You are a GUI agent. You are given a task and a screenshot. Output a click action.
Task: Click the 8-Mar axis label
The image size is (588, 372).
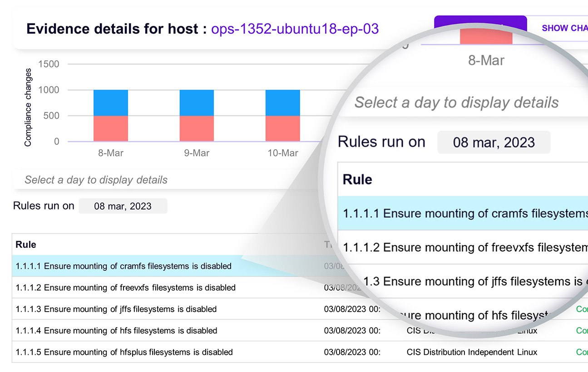[x=110, y=153]
